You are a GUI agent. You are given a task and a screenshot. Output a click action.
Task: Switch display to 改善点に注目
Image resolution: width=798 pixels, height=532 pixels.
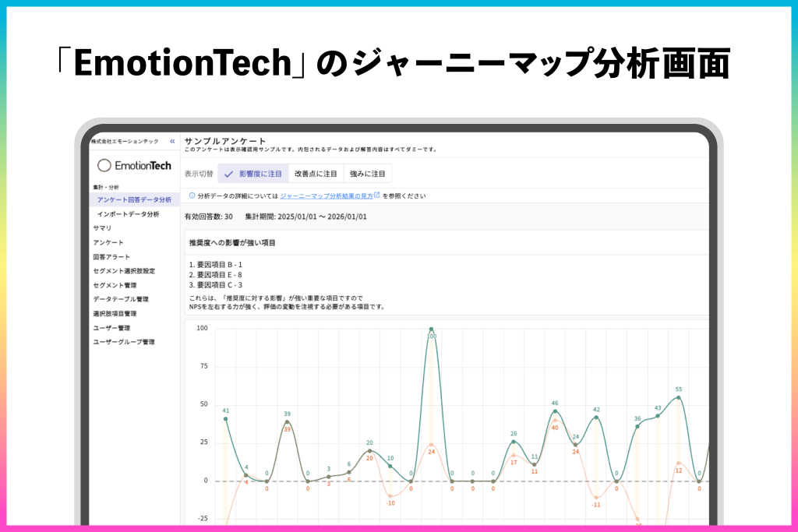(316, 174)
